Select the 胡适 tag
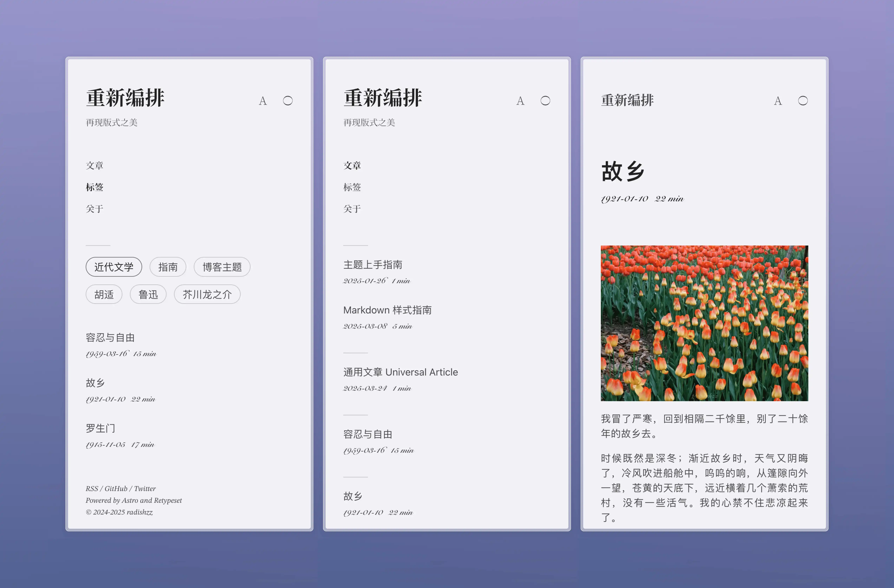This screenshot has height=588, width=894. pos(104,294)
